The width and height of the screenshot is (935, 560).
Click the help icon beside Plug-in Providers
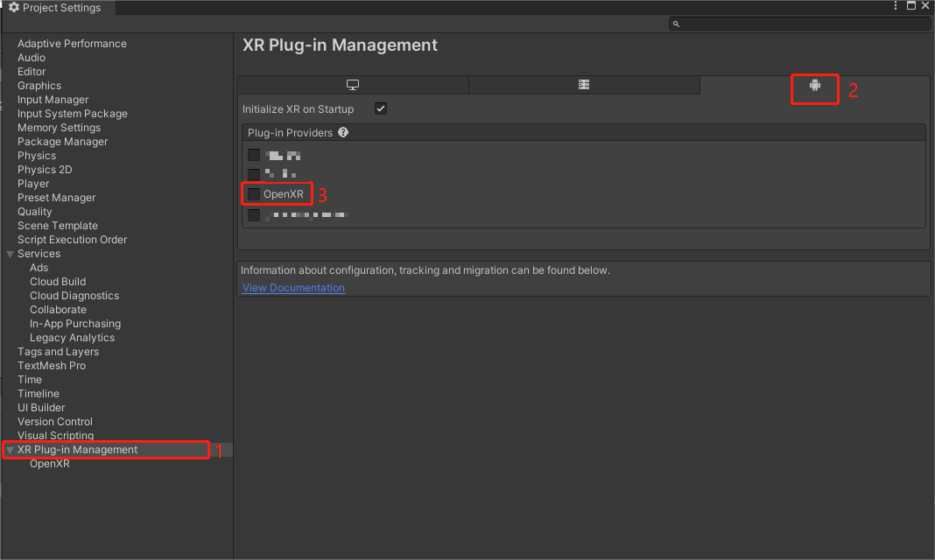[343, 133]
